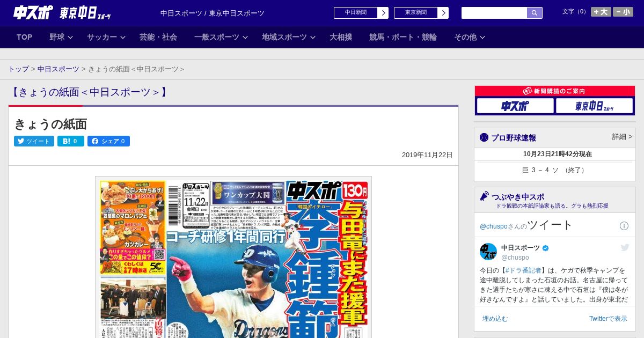
Task: Click the megaphone icon beside つぶやき中スポ
Action: pos(484,196)
